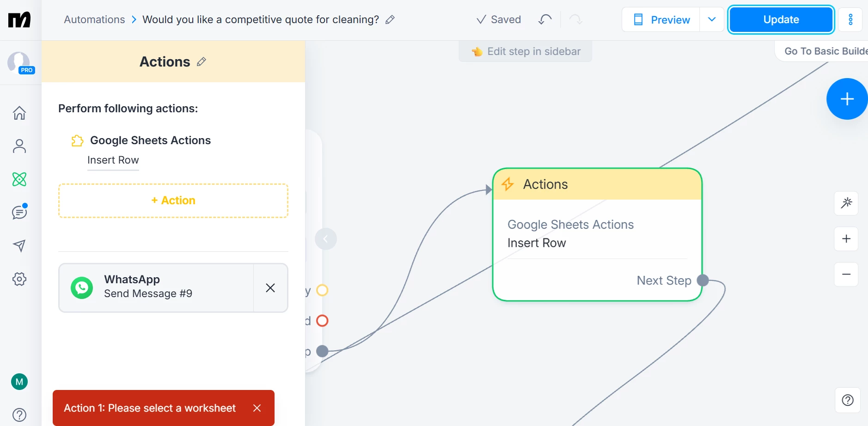Click the Google Sheets Actions puzzle icon
The height and width of the screenshot is (426, 868).
click(x=77, y=140)
